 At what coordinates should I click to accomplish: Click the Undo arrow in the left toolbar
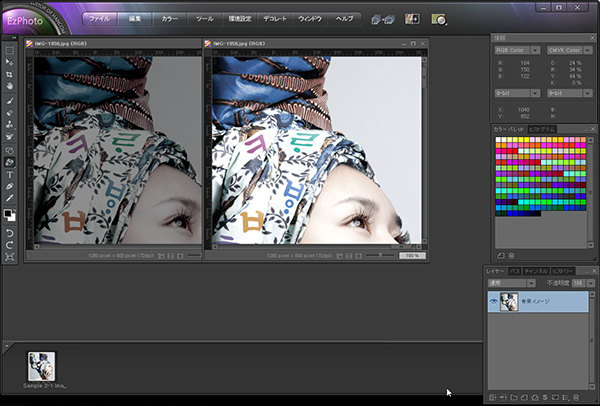point(10,233)
